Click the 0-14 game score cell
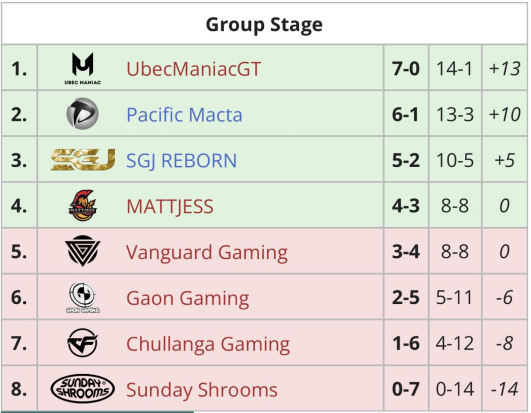This screenshot has height=413, width=531. (455, 389)
